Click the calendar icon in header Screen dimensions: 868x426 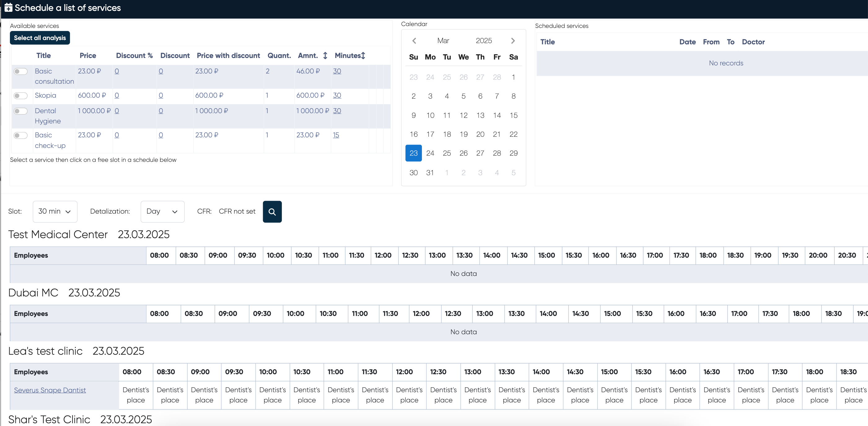pos(8,8)
